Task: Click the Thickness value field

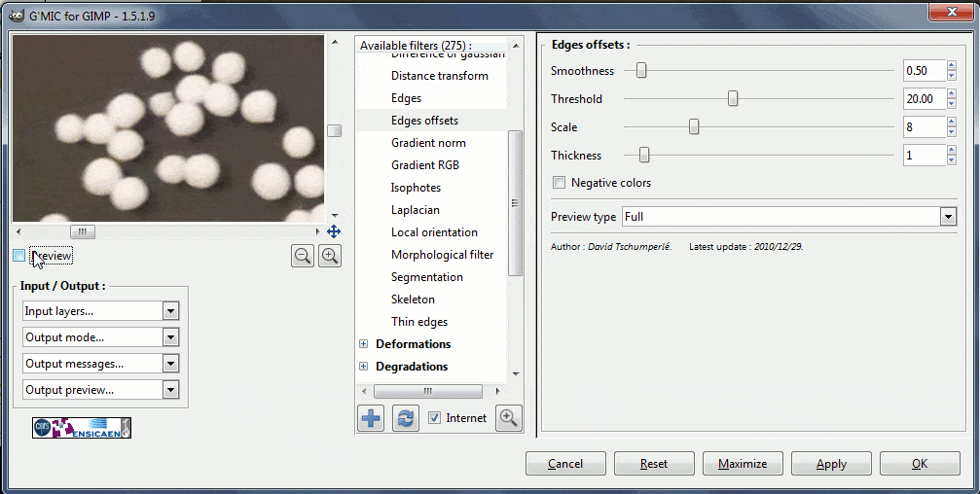Action: click(x=925, y=155)
